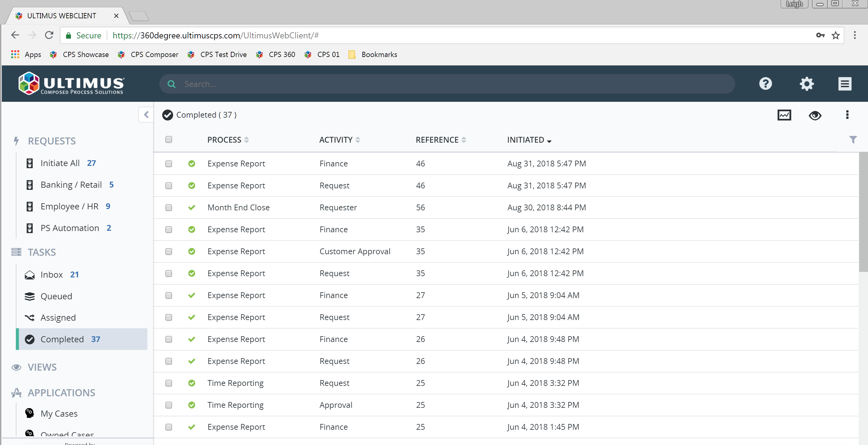This screenshot has height=445, width=868.
Task: Check Expense Report Request reference 26 checkbox
Action: coord(168,361)
